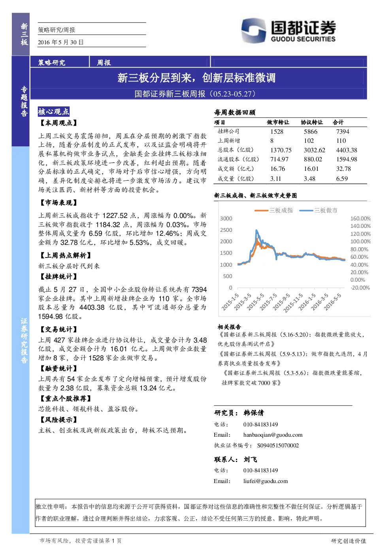Click the 协议转让 column header
This screenshot has width=392, height=555.
(x=312, y=122)
